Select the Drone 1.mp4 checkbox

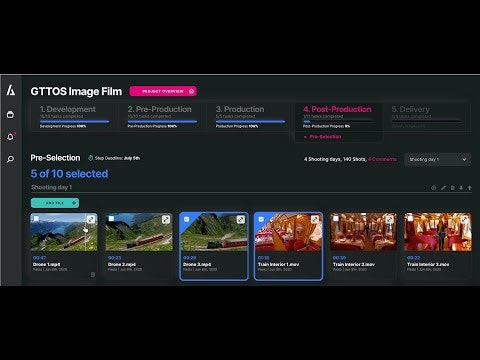point(36,219)
